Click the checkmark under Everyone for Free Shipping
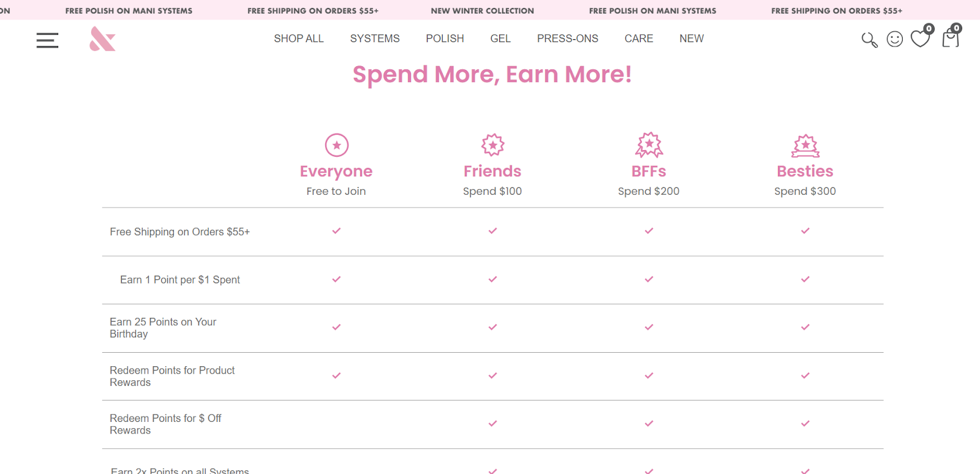 pyautogui.click(x=336, y=231)
